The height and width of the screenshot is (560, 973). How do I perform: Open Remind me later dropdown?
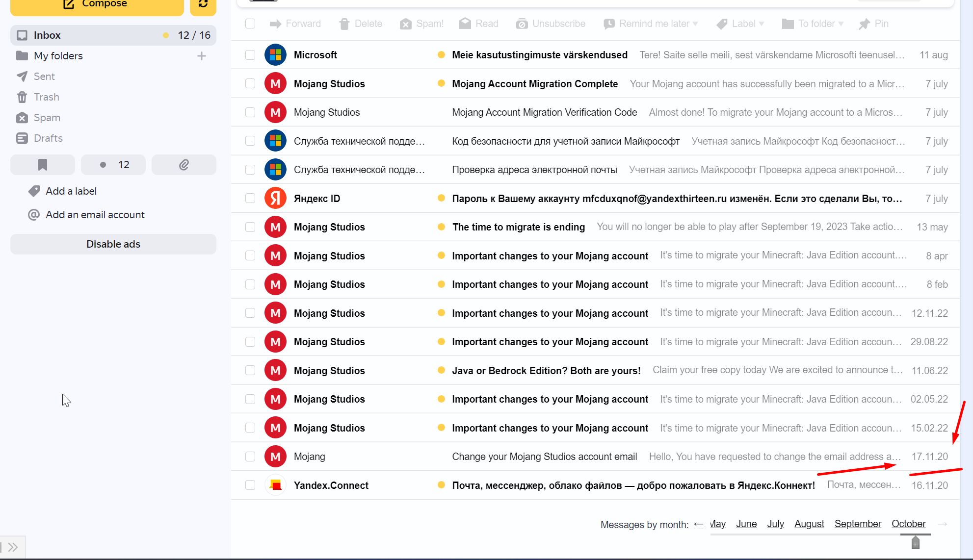(x=651, y=24)
